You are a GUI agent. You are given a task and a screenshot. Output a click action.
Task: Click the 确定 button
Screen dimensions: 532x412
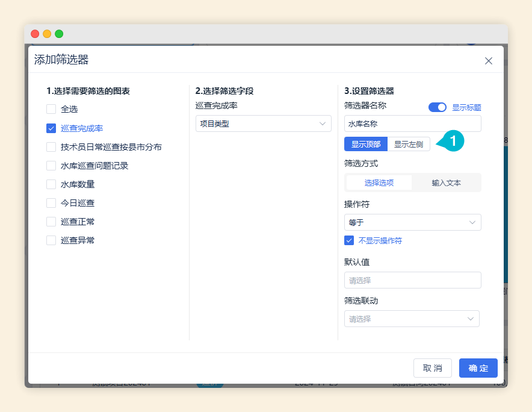pyautogui.click(x=478, y=368)
